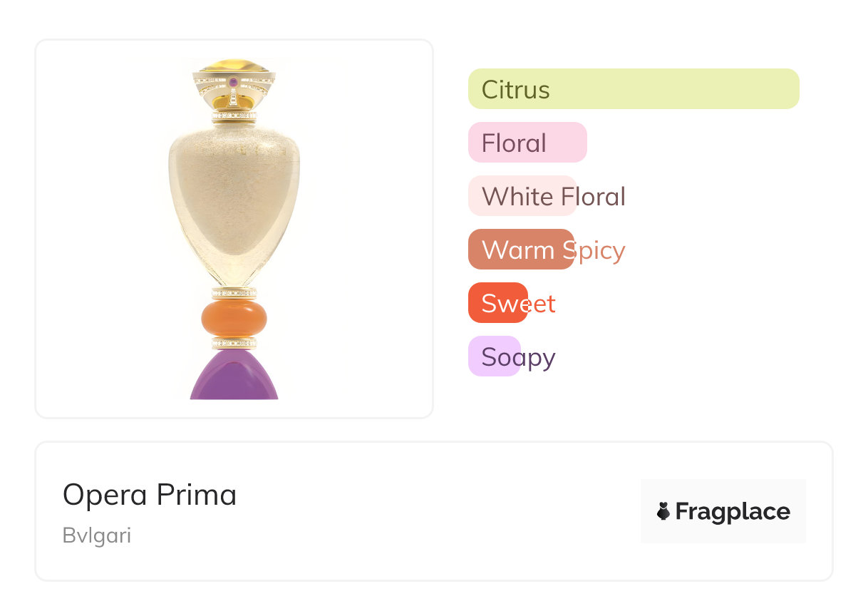868x616 pixels.
Task: Click the gold neck collar under the cap
Action: tap(234, 115)
